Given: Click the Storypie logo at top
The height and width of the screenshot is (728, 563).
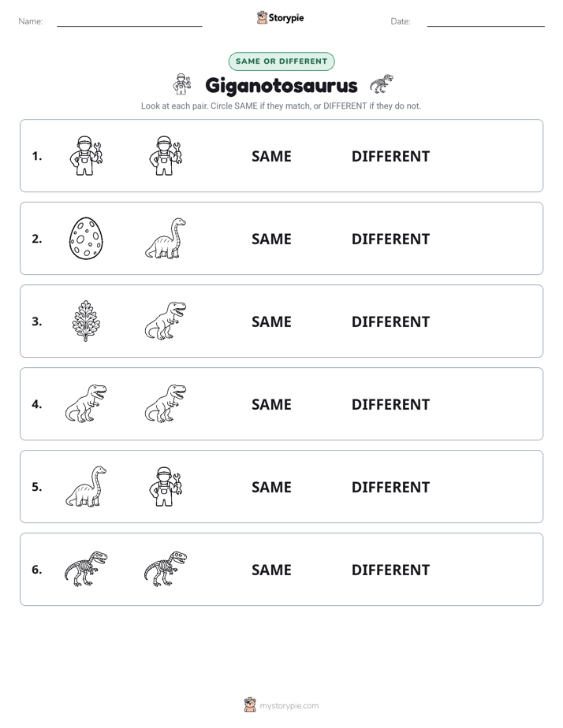Looking at the screenshot, I should [x=280, y=17].
